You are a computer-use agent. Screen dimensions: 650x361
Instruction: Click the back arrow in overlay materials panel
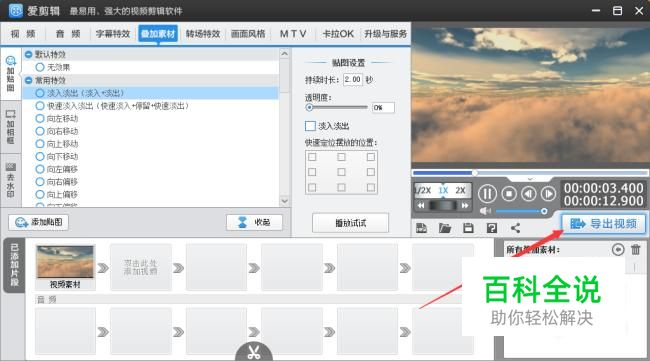pyautogui.click(x=618, y=250)
